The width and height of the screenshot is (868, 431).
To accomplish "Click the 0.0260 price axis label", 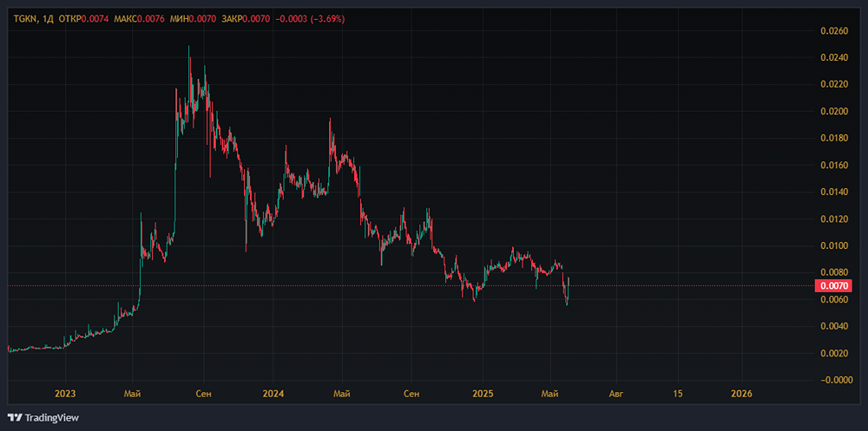I will tap(833, 31).
